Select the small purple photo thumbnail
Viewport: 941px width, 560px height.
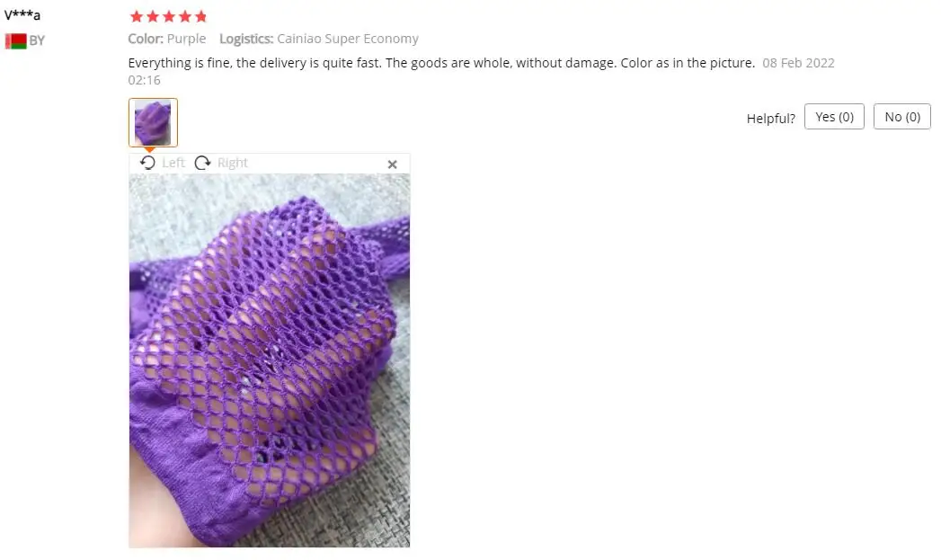click(x=153, y=122)
